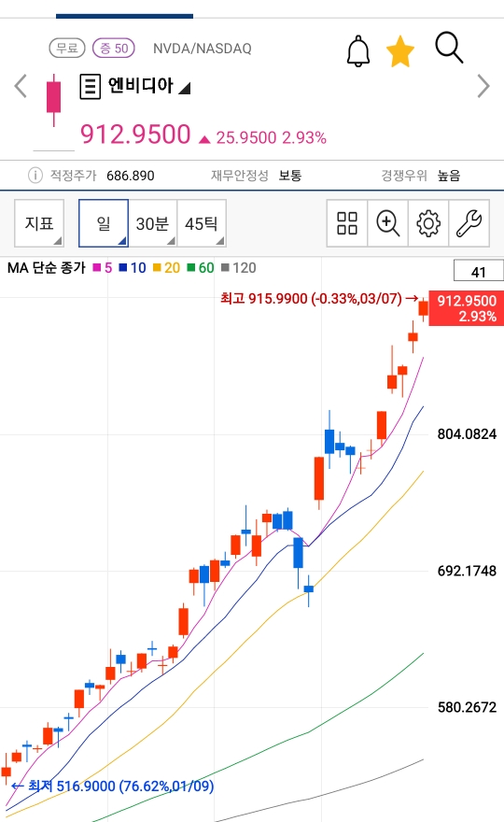Viewport: 504px width, 822px height.
Task: Select the 30분 chart period
Action: 152,223
